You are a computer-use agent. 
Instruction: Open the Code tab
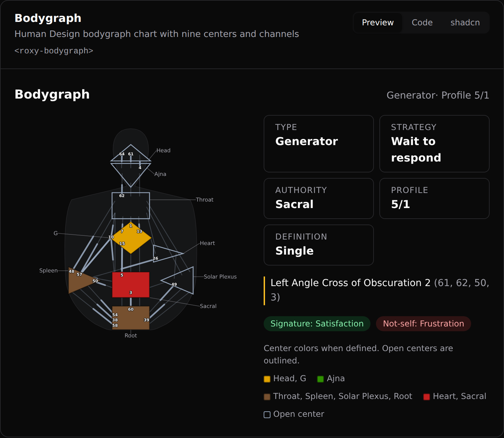pos(422,23)
